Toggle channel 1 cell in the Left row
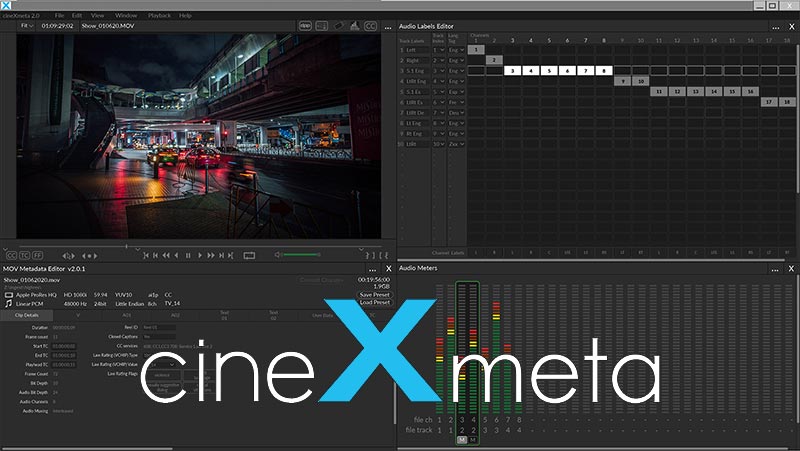The height and width of the screenshot is (451, 800). 476,49
